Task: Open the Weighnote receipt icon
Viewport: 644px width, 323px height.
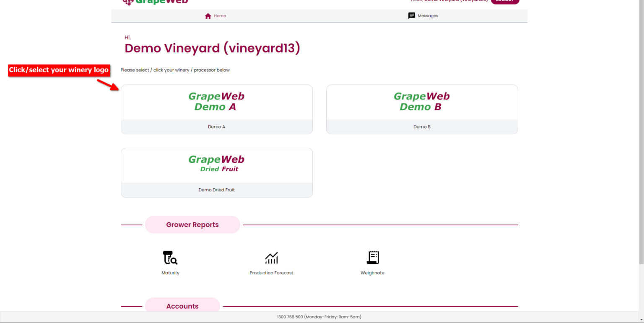Action: click(373, 258)
